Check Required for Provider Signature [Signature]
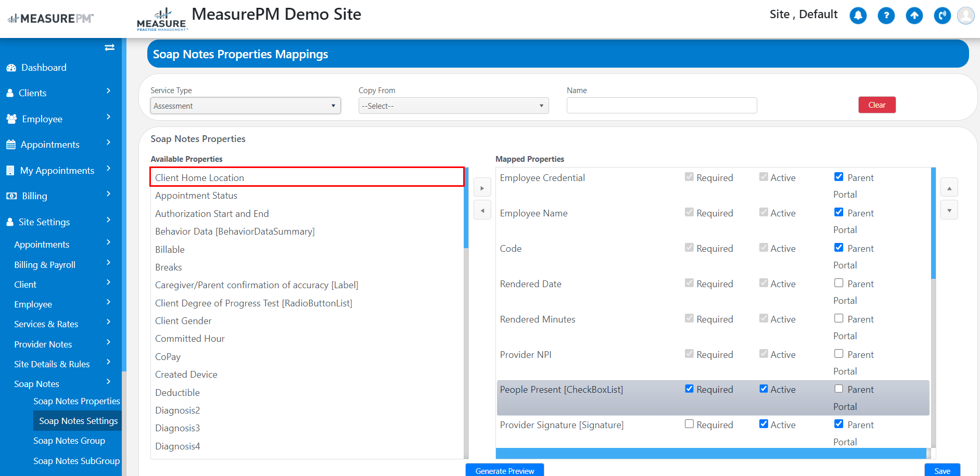The width and height of the screenshot is (980, 476). (x=690, y=424)
